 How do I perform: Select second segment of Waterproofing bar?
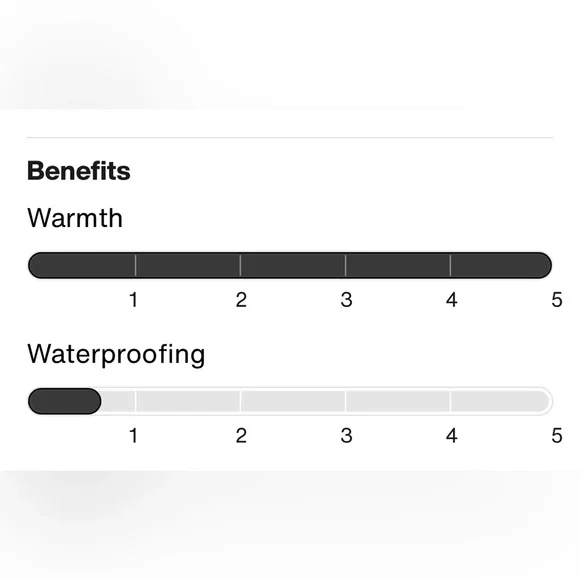pyautogui.click(x=188, y=401)
